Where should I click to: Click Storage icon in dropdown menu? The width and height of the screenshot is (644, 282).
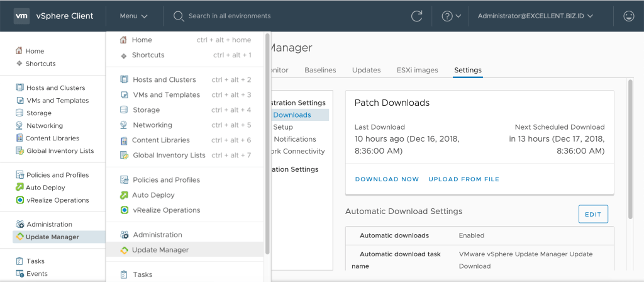(124, 110)
